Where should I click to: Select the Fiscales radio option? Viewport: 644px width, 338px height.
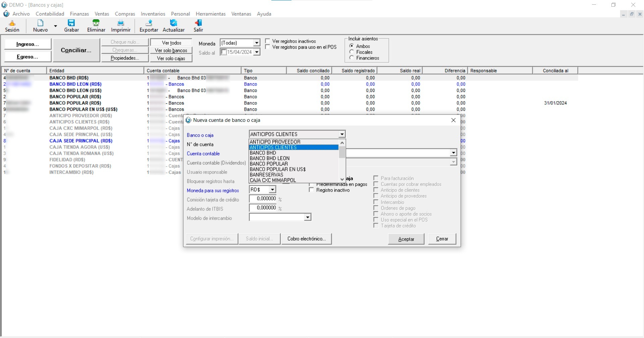pos(352,52)
